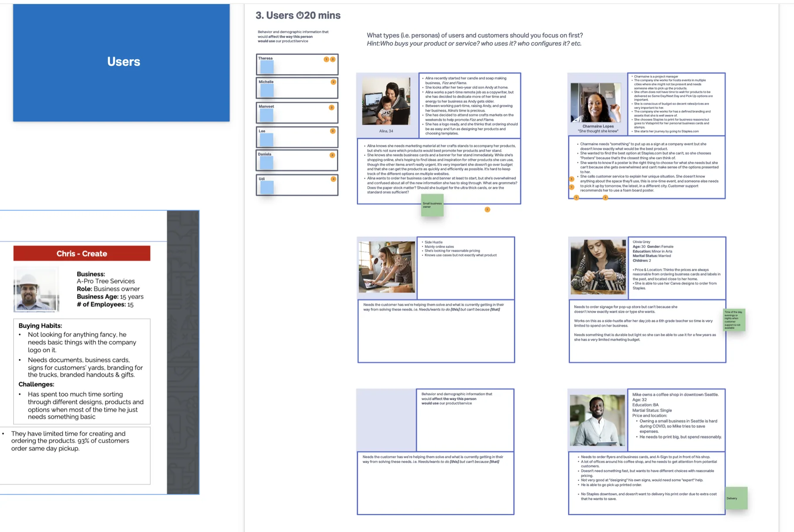This screenshot has width=794, height=532.
Task: Select the blue 'Users' title block
Action: (121, 63)
